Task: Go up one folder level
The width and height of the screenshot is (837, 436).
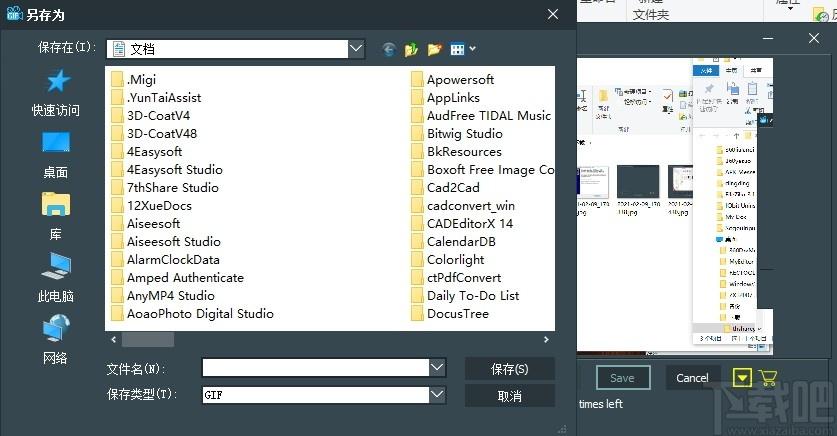Action: [x=412, y=50]
